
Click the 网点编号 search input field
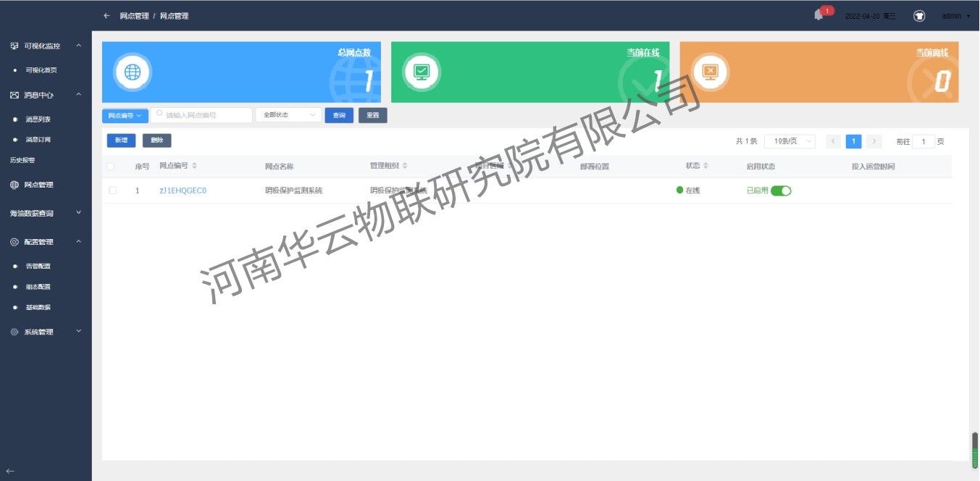[201, 115]
